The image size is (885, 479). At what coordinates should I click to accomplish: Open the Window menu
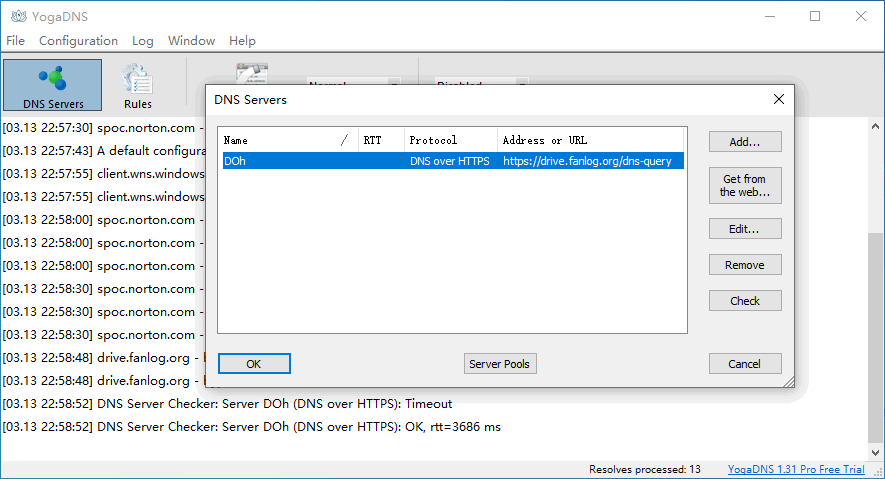pos(191,41)
